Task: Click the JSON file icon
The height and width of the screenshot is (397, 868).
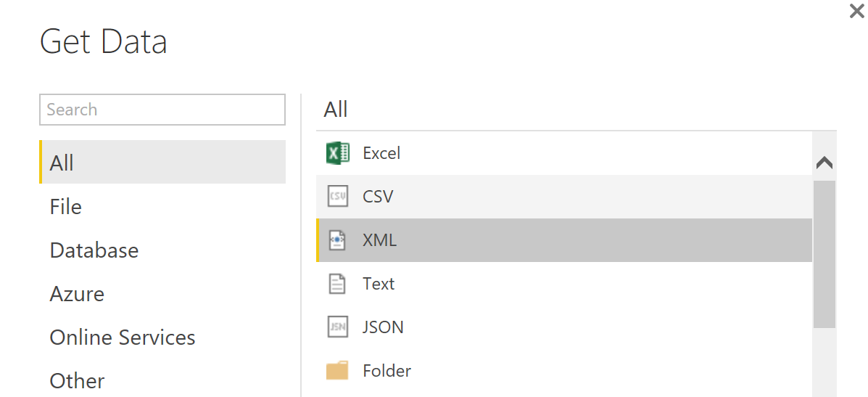Action: (338, 327)
